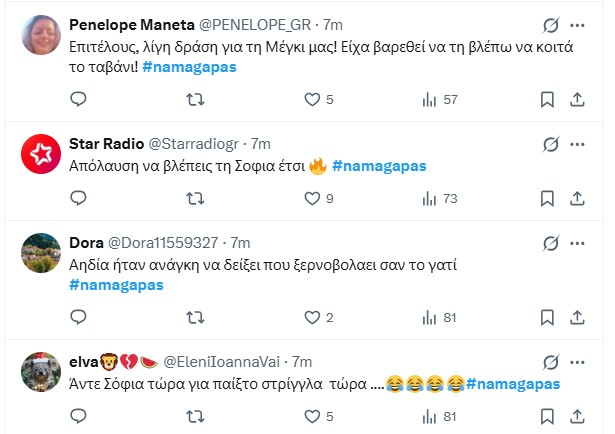Retweet Dora's post

196,317
